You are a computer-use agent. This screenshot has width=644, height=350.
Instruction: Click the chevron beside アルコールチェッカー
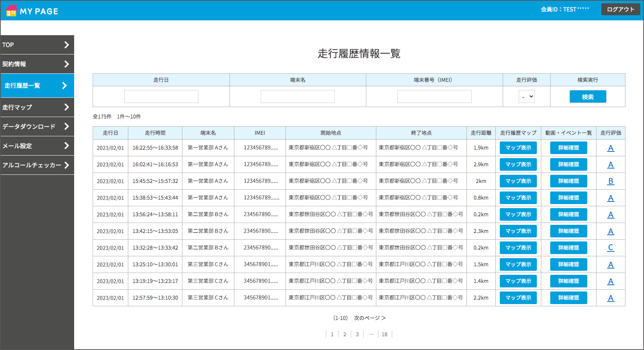[67, 165]
